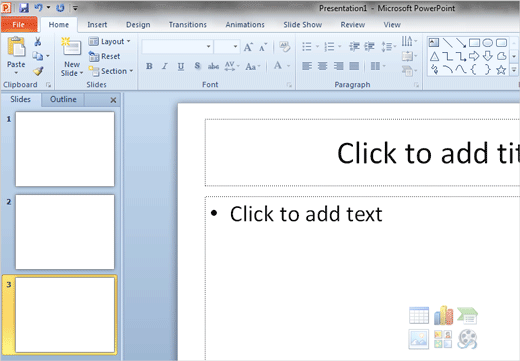The height and width of the screenshot is (361, 520).
Task: Click the Redo icon in quick access toolbar
Action: tap(60, 8)
